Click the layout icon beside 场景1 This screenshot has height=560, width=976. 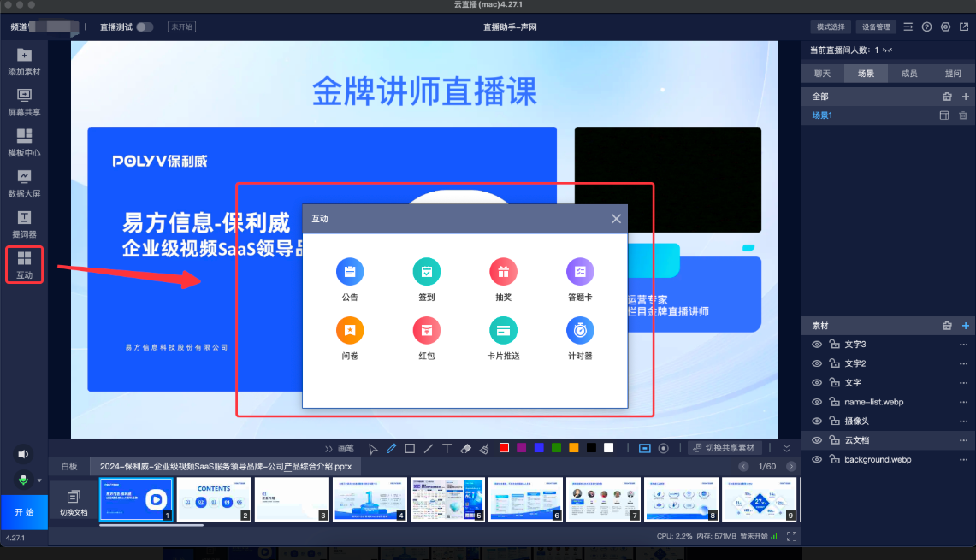point(944,115)
